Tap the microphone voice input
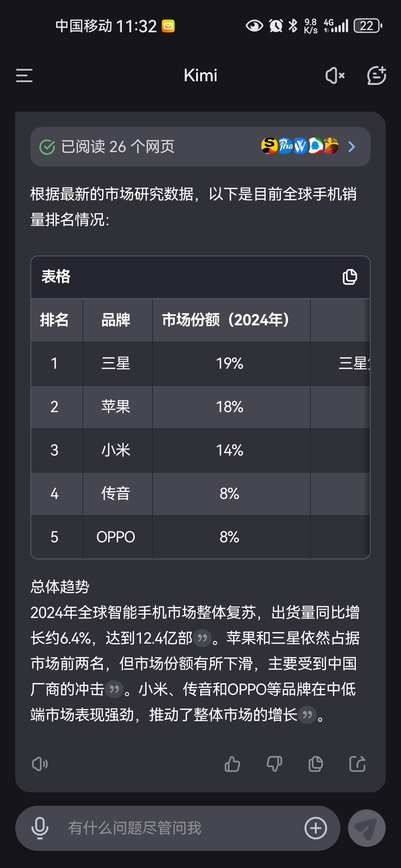The height and width of the screenshot is (868, 401). (x=40, y=828)
